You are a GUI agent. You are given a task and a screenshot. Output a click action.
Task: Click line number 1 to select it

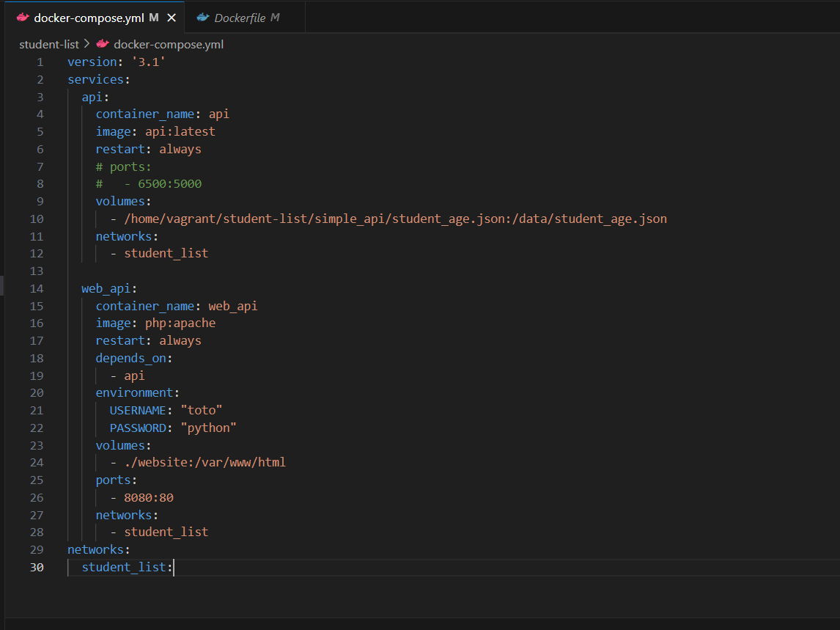point(40,62)
